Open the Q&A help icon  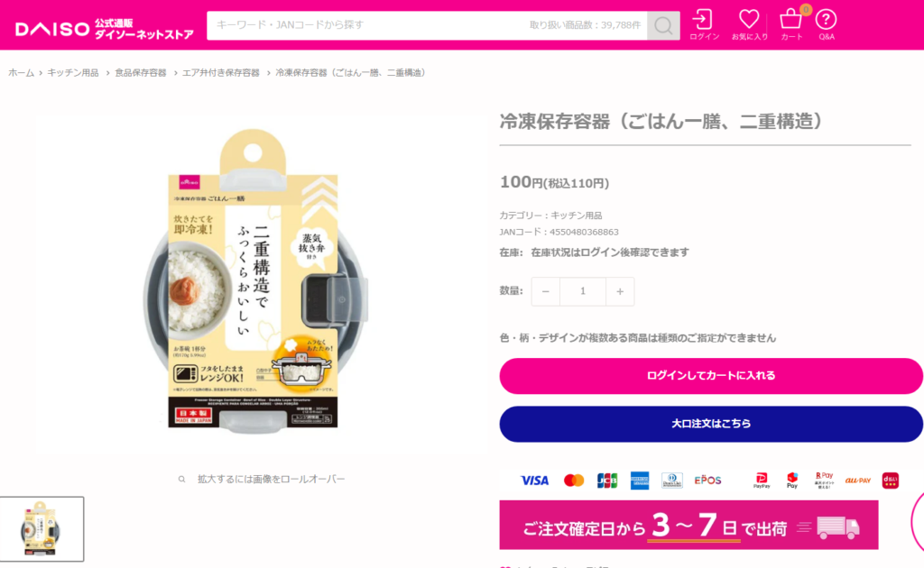826,24
